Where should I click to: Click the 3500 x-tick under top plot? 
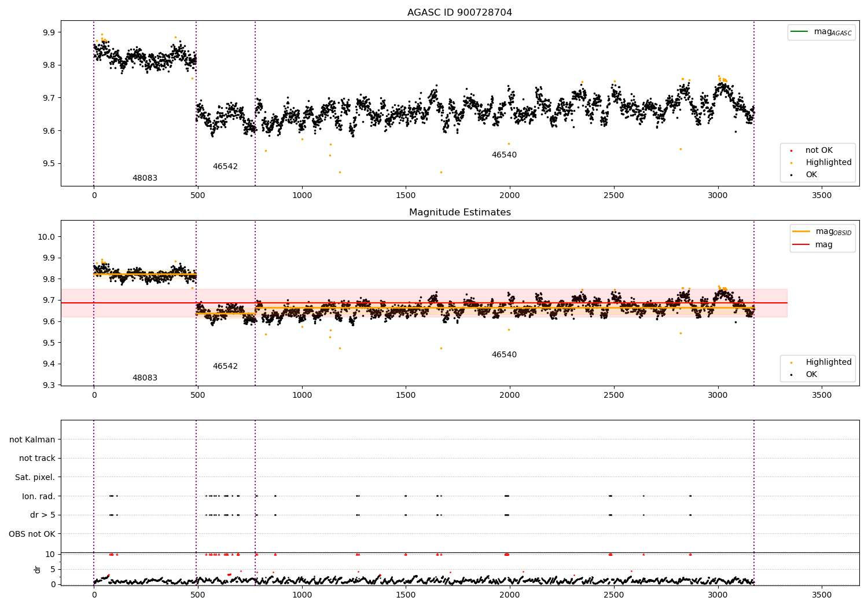[x=822, y=196]
